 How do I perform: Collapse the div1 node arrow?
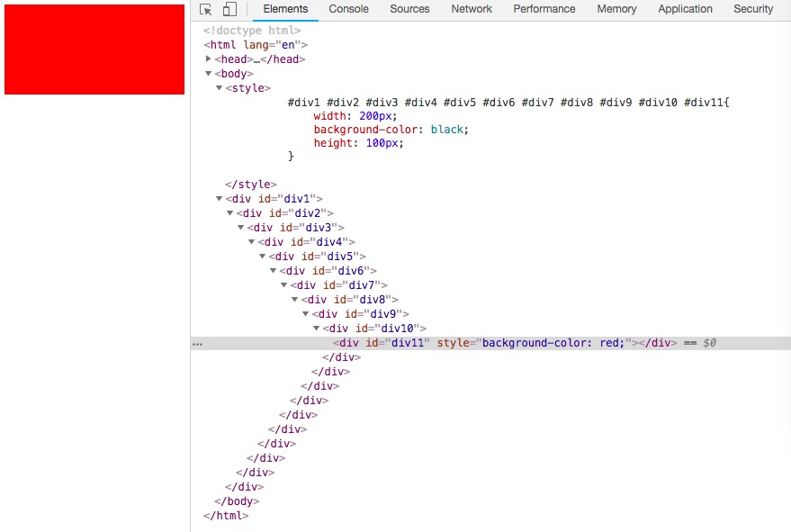pyautogui.click(x=219, y=199)
